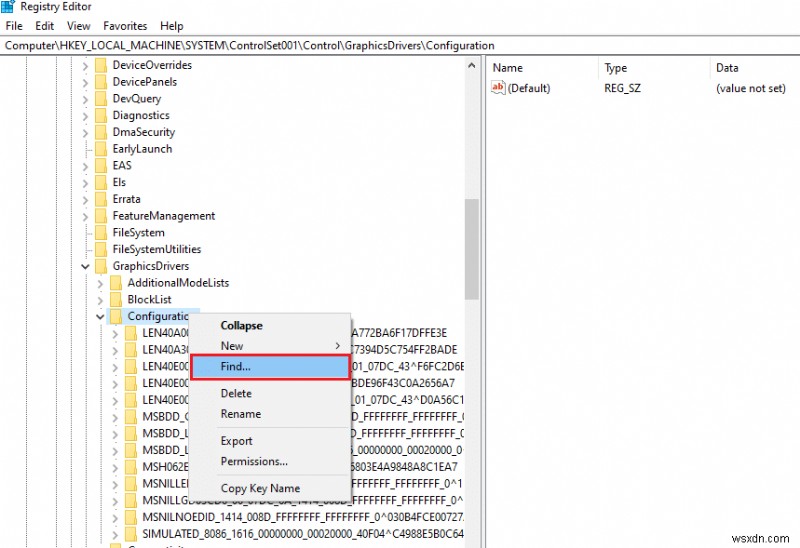This screenshot has height=548, width=800.
Task: Open the File menu
Action: (14, 26)
